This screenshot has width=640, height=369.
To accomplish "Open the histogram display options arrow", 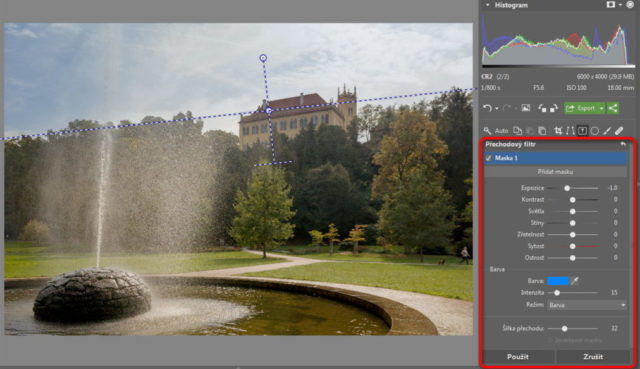I will (x=620, y=5).
